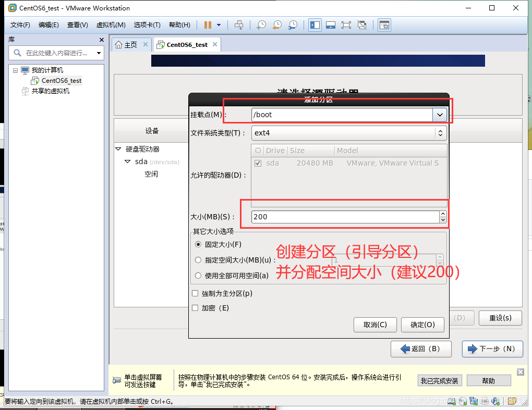Viewport: 532px width, 410px height.
Task: Enable the 加密 (E) checkbox
Action: click(x=195, y=308)
